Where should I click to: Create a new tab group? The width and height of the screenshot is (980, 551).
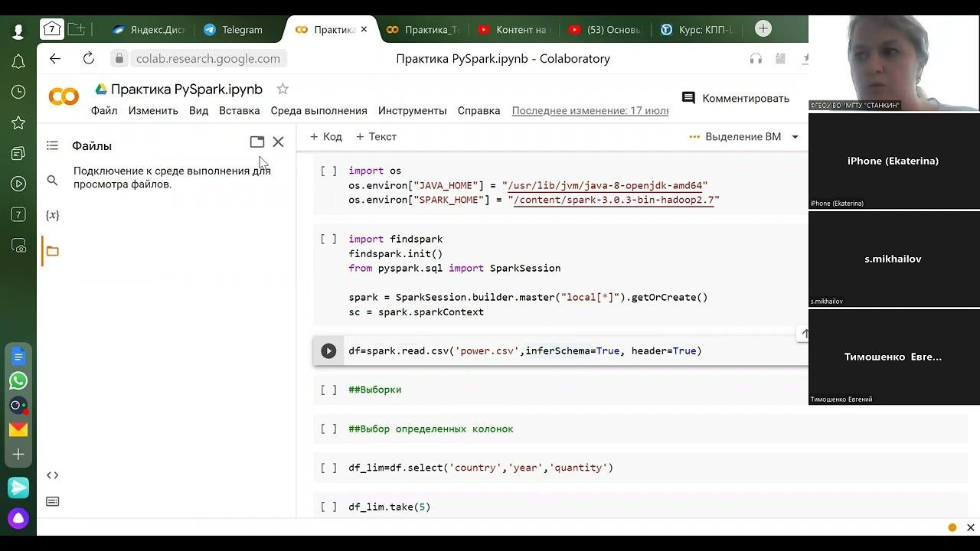click(x=77, y=29)
